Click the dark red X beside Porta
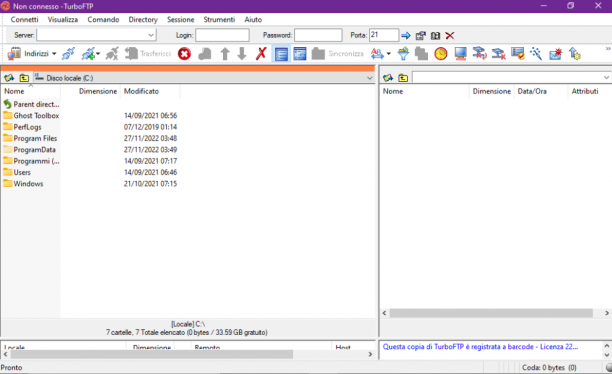The width and height of the screenshot is (612, 374). pos(450,36)
